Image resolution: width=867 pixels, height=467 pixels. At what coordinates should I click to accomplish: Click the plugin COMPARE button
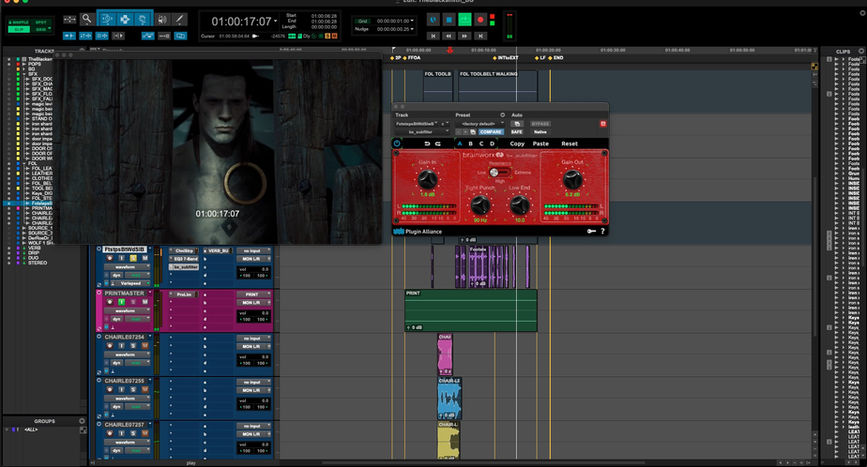[x=491, y=132]
